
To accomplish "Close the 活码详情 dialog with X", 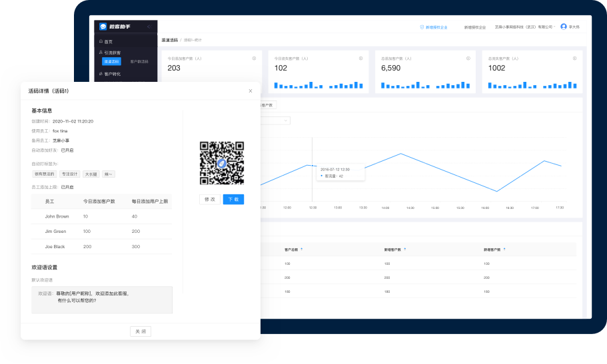I will point(251,91).
